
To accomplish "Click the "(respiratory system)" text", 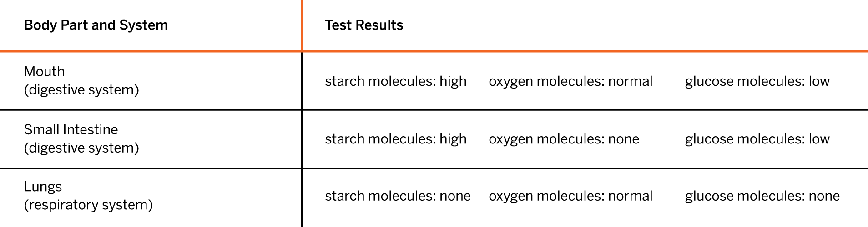I will [88, 205].
